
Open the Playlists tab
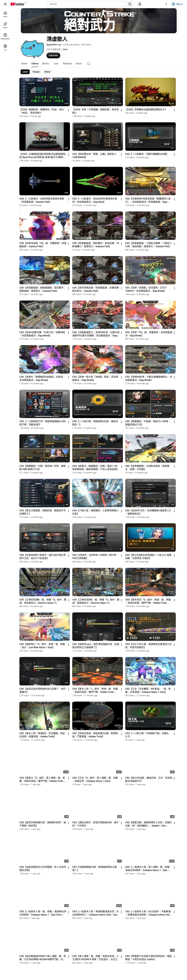[x=67, y=63]
